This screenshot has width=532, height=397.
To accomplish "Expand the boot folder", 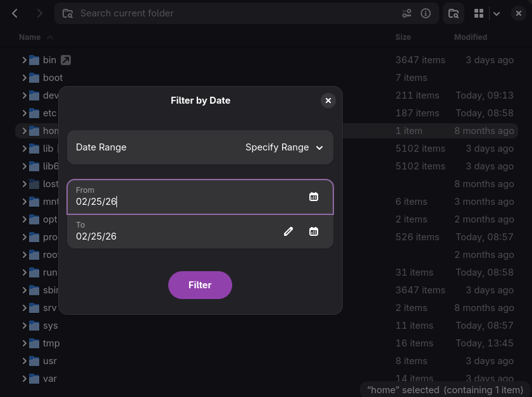I will coord(24,78).
